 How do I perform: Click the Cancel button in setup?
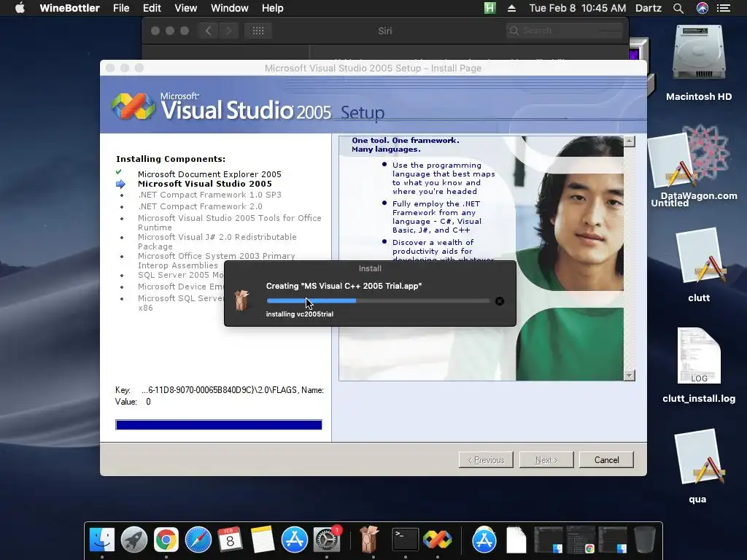tap(606, 460)
